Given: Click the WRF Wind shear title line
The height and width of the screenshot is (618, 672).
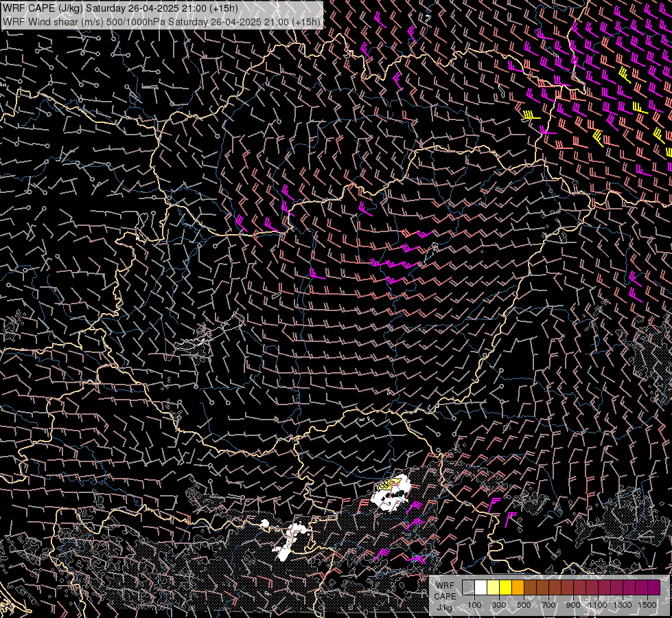Looking at the screenshot, I should pos(161,22).
